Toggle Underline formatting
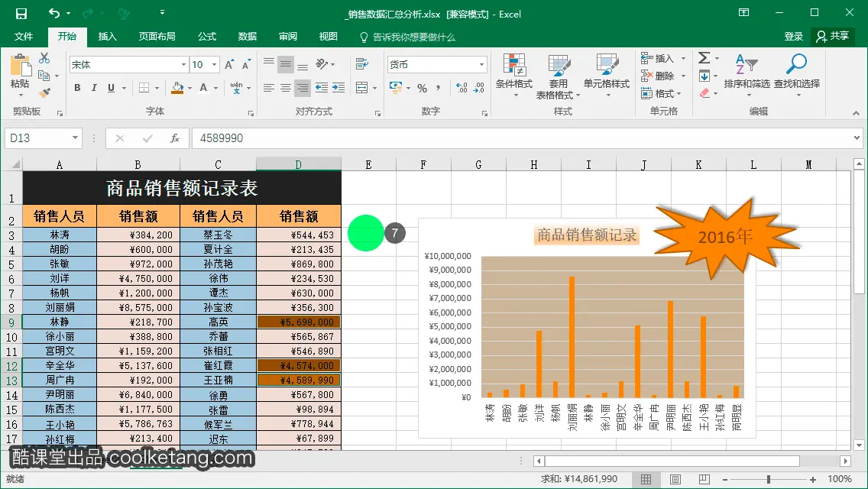 point(112,88)
